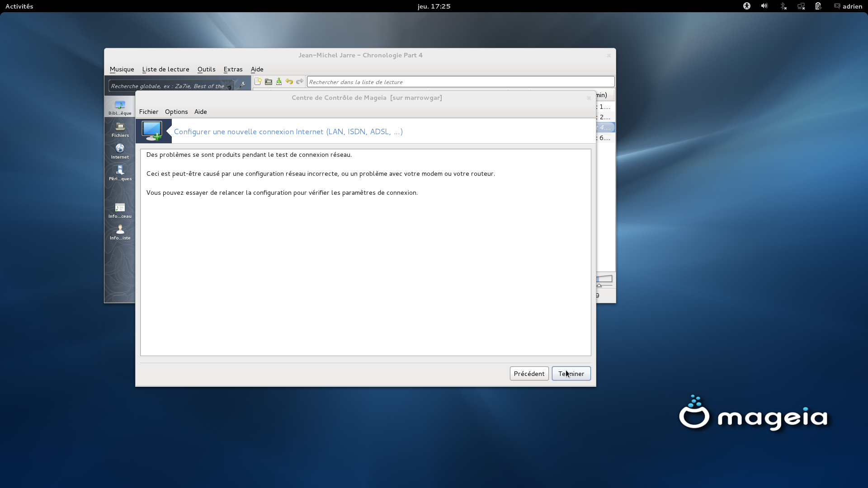
Task: Click the network disconnected indicator
Action: [801, 6]
